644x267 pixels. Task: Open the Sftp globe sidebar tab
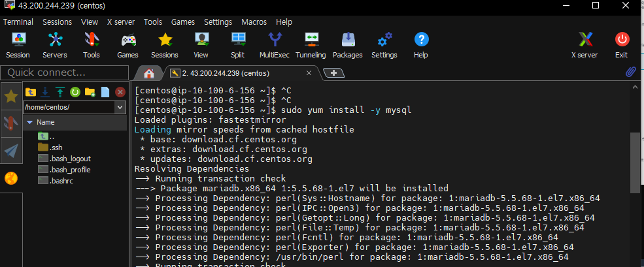pos(11,178)
